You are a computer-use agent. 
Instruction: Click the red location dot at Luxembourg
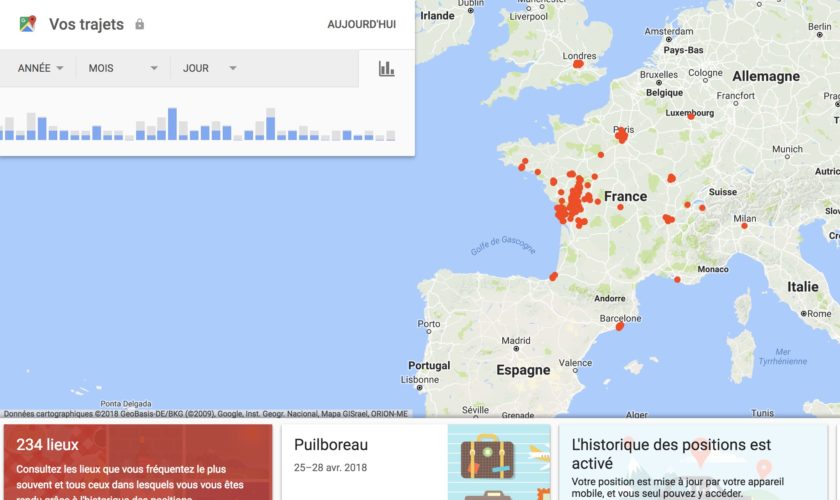click(x=691, y=116)
